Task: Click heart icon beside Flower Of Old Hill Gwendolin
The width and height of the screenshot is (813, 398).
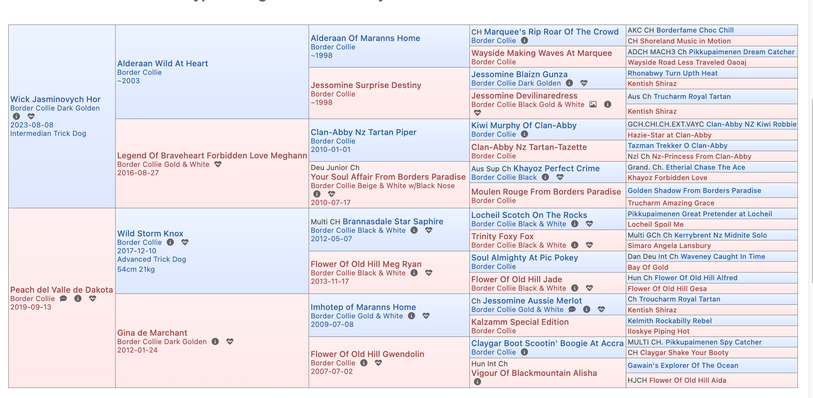Action: tap(378, 363)
